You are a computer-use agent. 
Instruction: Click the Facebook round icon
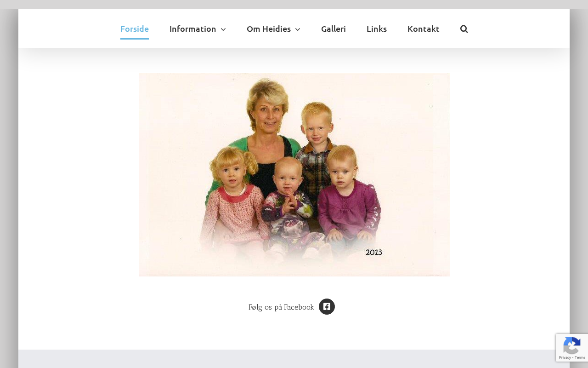click(x=327, y=307)
